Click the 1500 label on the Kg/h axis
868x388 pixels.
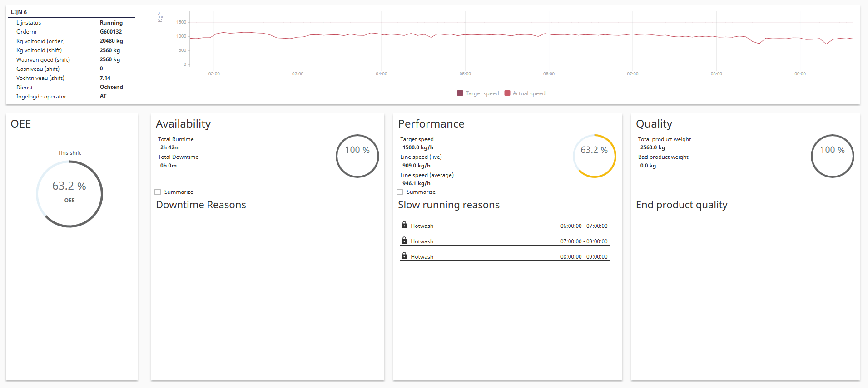pos(181,22)
